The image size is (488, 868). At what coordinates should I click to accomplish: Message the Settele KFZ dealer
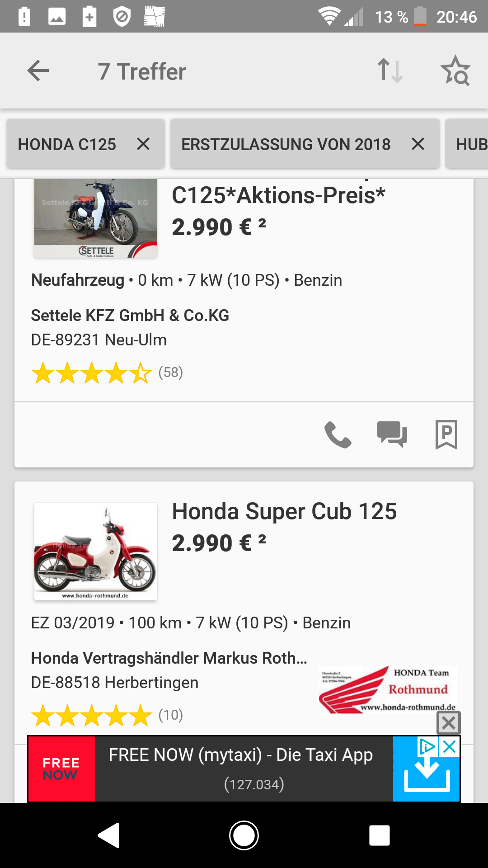[x=392, y=434]
